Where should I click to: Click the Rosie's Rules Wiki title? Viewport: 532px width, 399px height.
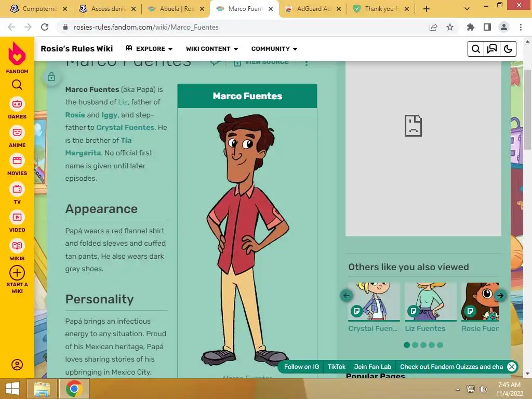pyautogui.click(x=77, y=49)
